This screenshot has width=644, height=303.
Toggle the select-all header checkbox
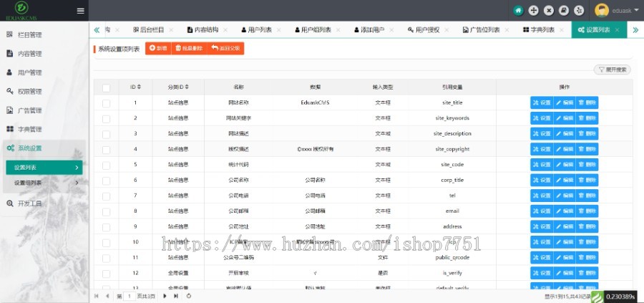pyautogui.click(x=106, y=87)
